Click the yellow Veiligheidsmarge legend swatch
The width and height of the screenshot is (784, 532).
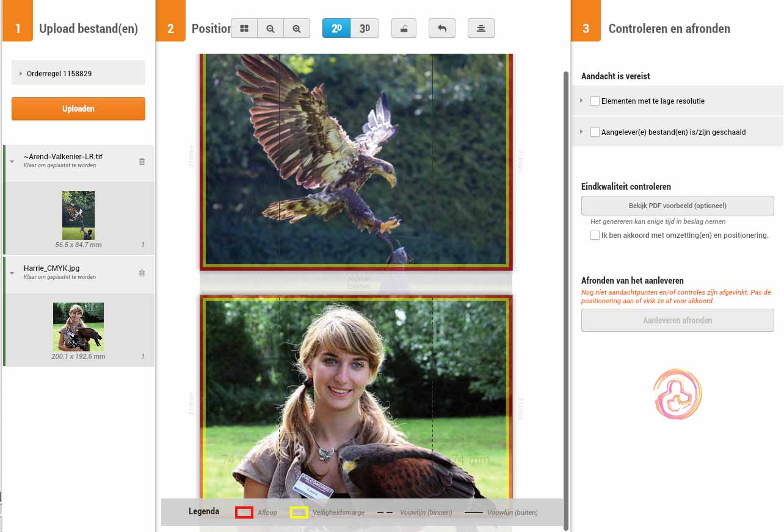coord(299,512)
